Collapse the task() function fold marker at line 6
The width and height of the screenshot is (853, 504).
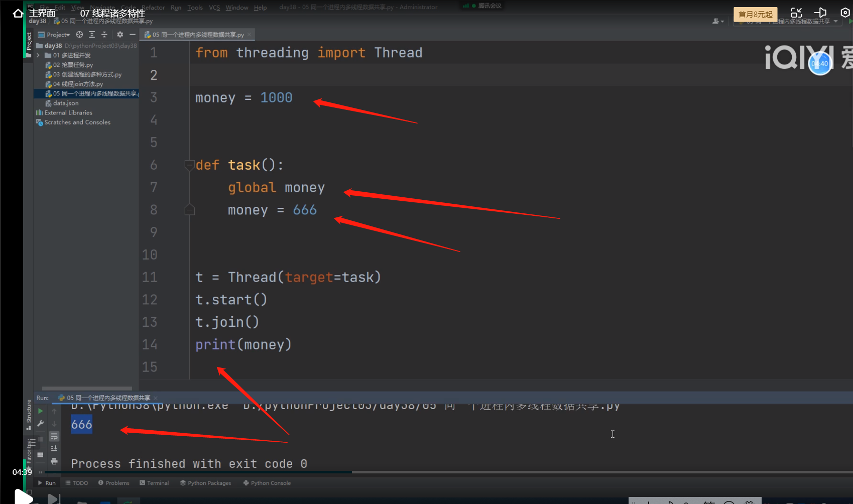[x=189, y=165]
